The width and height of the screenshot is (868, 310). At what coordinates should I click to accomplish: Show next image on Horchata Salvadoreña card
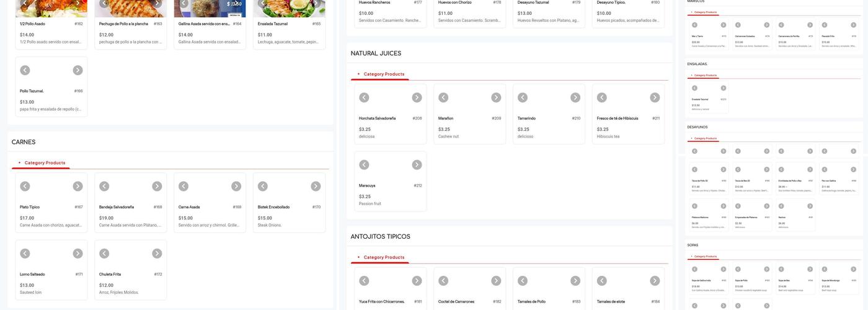point(417,97)
